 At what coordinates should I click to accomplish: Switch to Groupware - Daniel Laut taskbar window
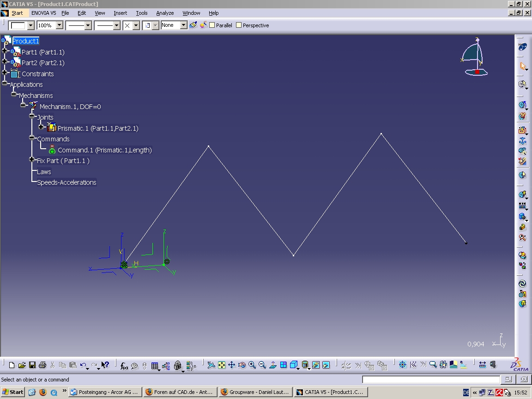[255, 392]
